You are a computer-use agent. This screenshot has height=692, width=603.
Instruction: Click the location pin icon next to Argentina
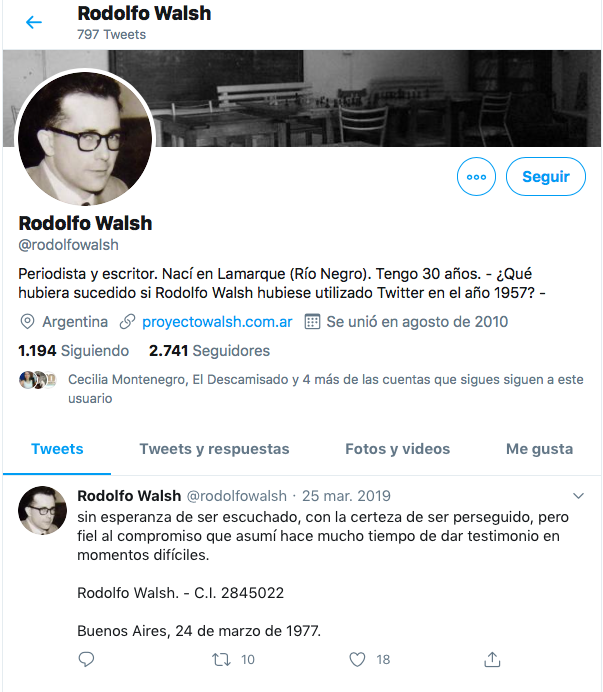pos(27,322)
